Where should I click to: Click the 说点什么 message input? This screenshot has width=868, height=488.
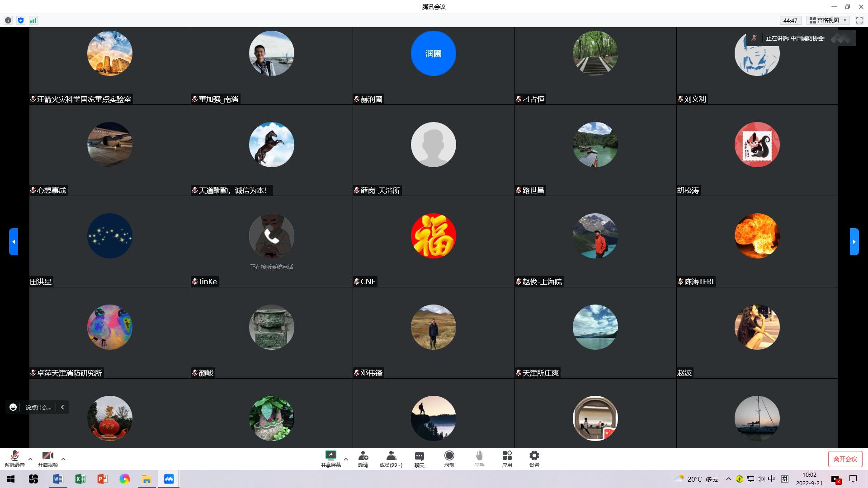click(x=38, y=407)
